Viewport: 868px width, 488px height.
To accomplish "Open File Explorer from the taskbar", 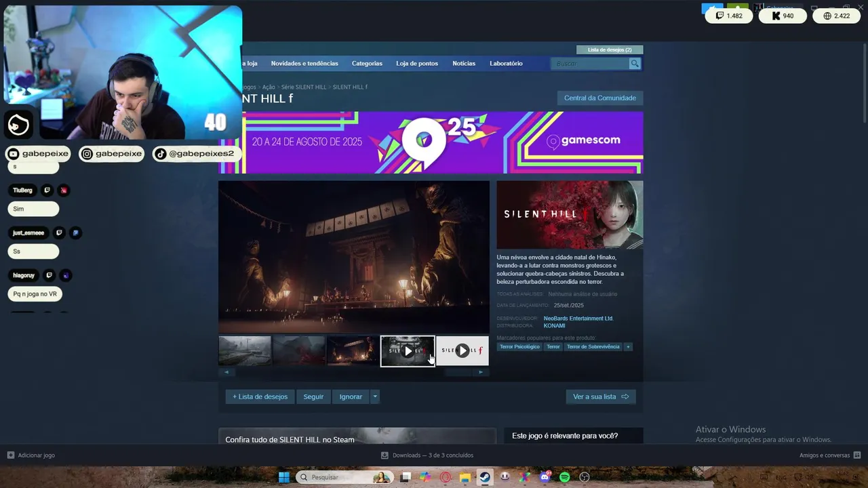I will point(465,477).
